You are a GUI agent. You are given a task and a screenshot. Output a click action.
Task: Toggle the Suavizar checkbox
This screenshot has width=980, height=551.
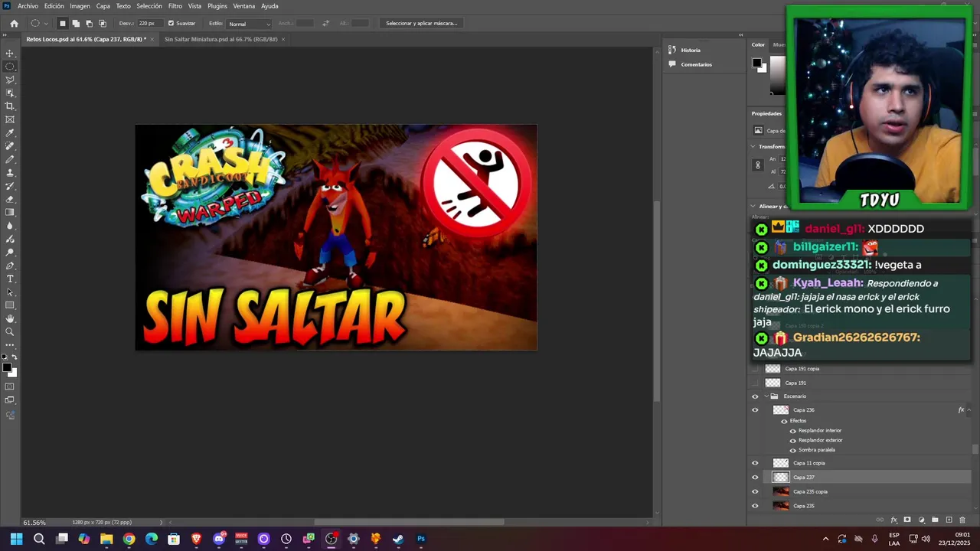(171, 24)
